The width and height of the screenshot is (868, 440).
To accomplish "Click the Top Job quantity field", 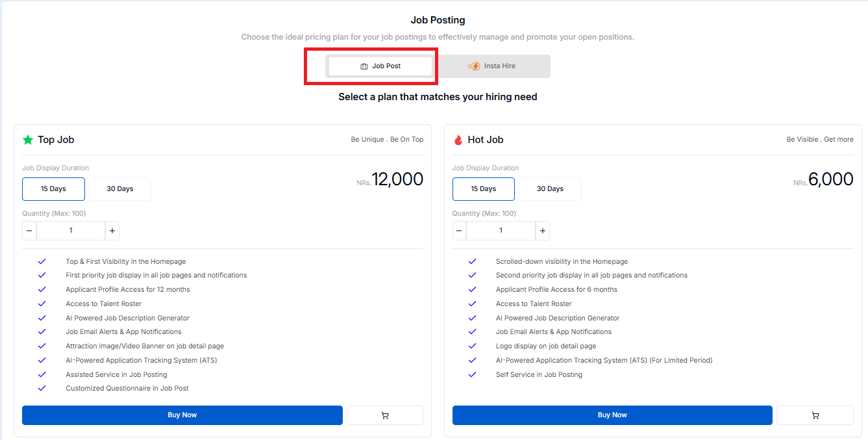I will coord(71,231).
